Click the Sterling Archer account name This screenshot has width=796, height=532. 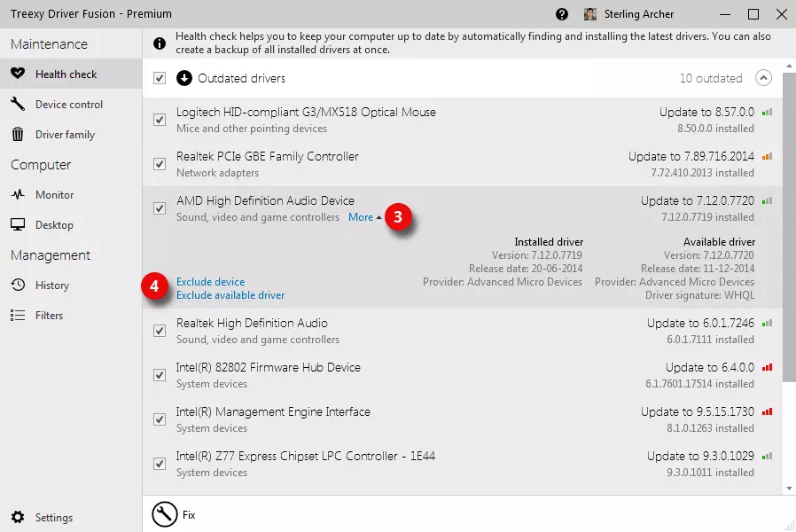point(638,14)
